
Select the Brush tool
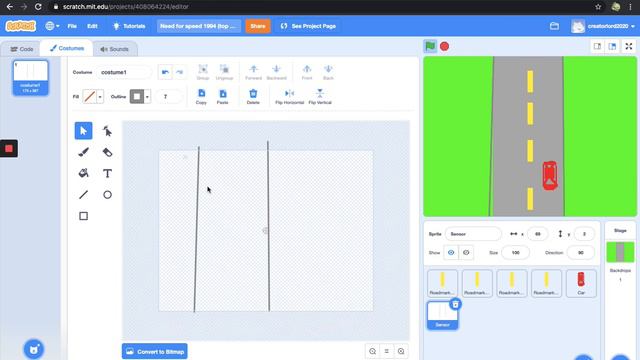click(83, 152)
